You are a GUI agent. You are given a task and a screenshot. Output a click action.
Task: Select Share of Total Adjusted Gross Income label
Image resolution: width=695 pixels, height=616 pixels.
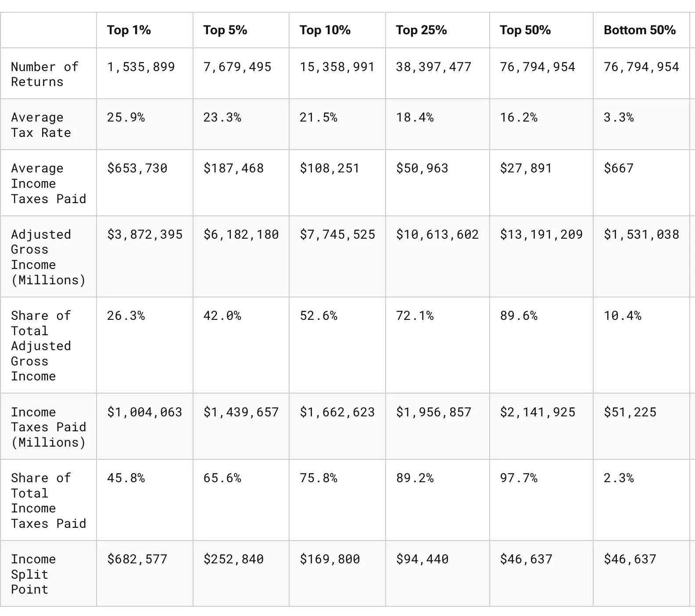coord(41,346)
